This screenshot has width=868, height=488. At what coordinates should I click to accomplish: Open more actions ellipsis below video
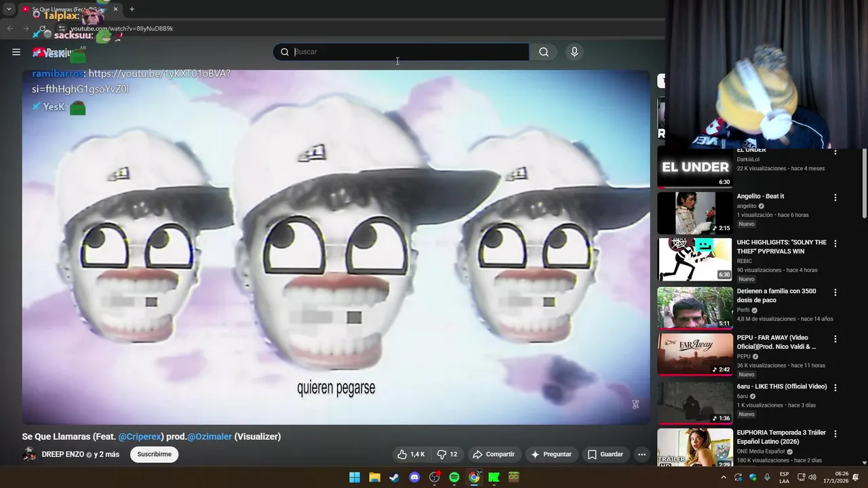pos(642,454)
